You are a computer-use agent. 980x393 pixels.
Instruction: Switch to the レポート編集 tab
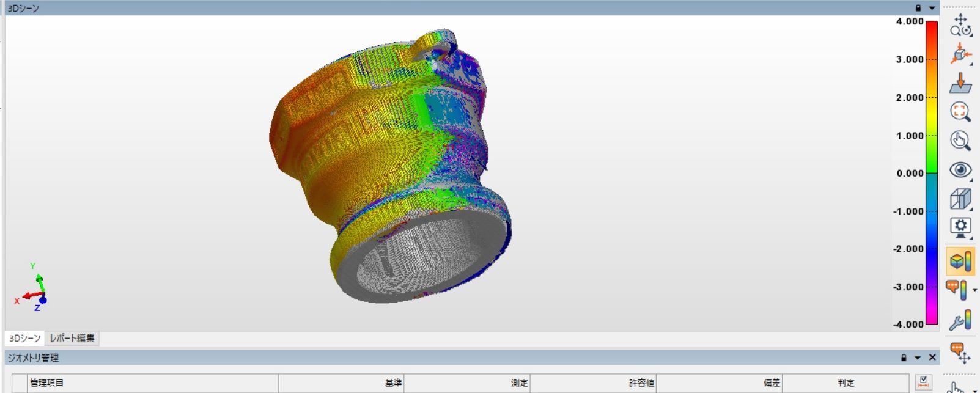coord(72,338)
